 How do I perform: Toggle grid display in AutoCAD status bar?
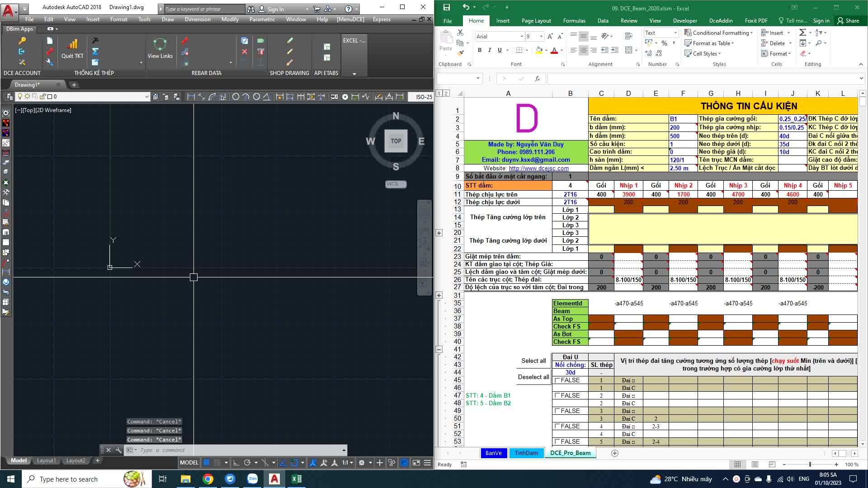click(206, 463)
